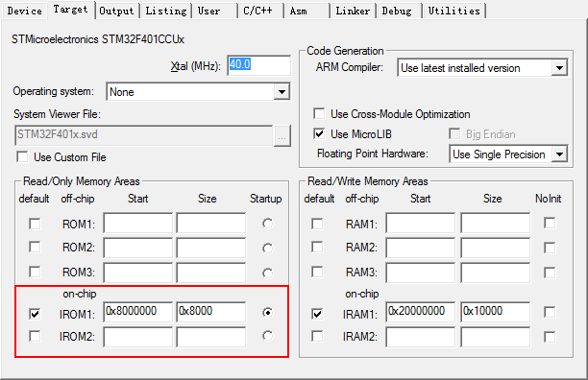Screen dimensions: 588x380
Task: Select IROM1 Startup radio button
Action: pos(268,312)
